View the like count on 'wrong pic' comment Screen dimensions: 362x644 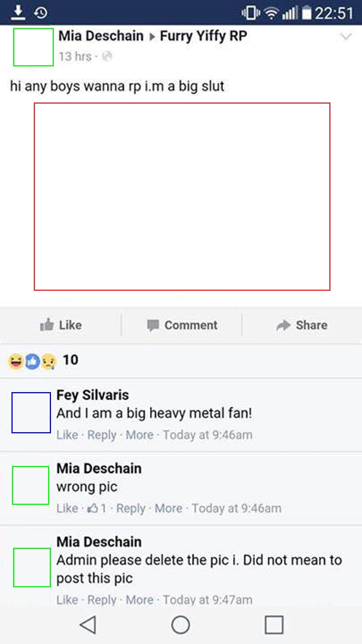point(98,508)
